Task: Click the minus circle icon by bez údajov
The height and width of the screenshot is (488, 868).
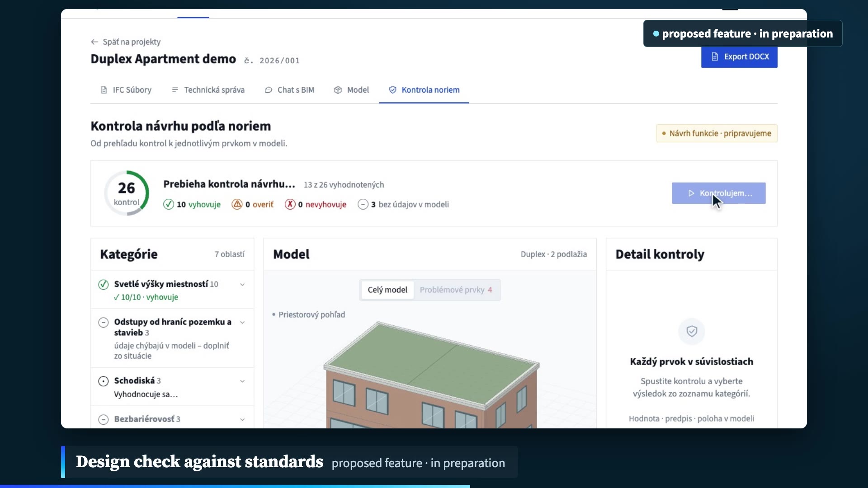Action: tap(363, 204)
